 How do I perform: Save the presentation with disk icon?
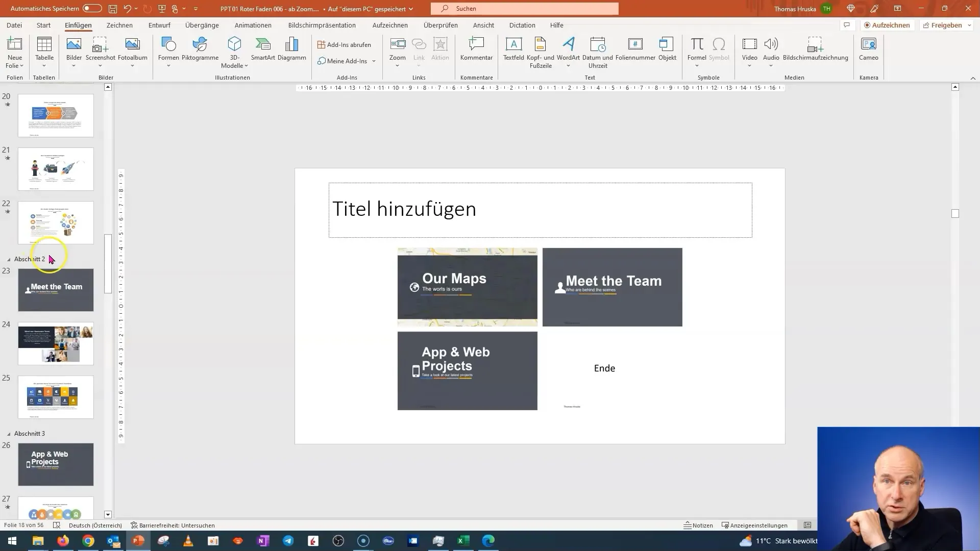pyautogui.click(x=113, y=9)
